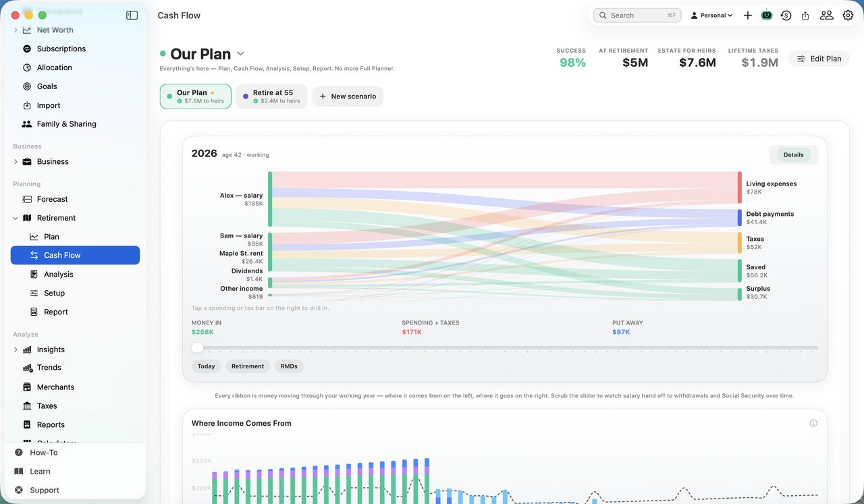
Task: Jump to Today on timeline
Action: [207, 366]
